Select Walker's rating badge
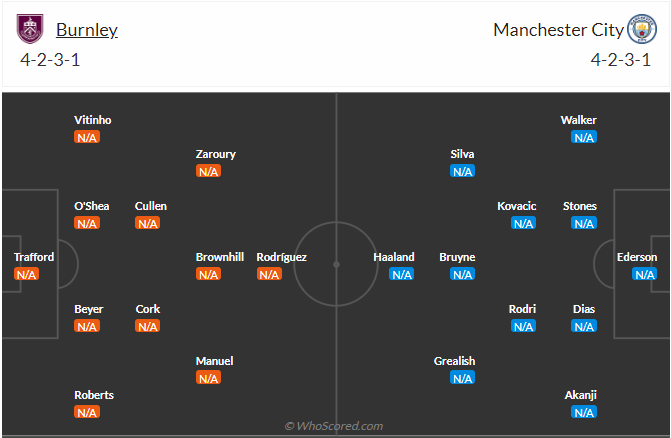Image resolution: width=671 pixels, height=438 pixels. tap(584, 137)
